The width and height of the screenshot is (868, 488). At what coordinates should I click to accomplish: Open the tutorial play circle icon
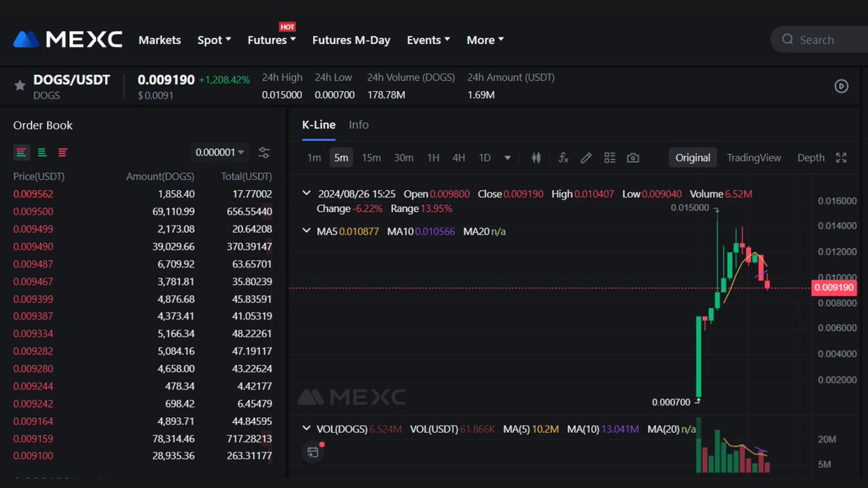pos(841,86)
